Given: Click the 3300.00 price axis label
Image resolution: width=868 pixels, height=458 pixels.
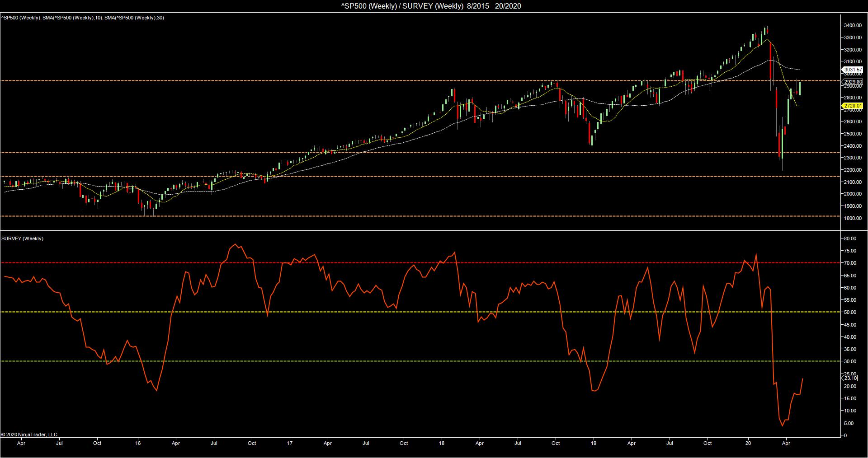Looking at the screenshot, I should click(x=852, y=37).
